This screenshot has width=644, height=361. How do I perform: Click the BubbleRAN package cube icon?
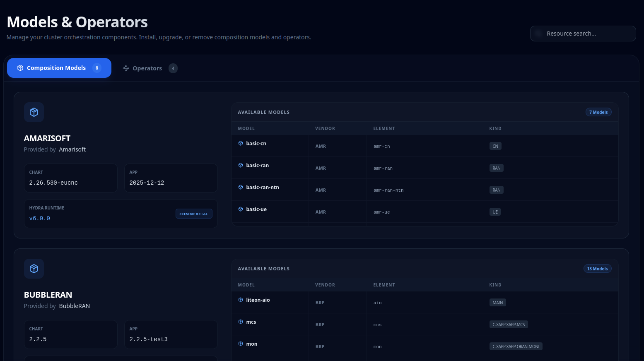[34, 269]
